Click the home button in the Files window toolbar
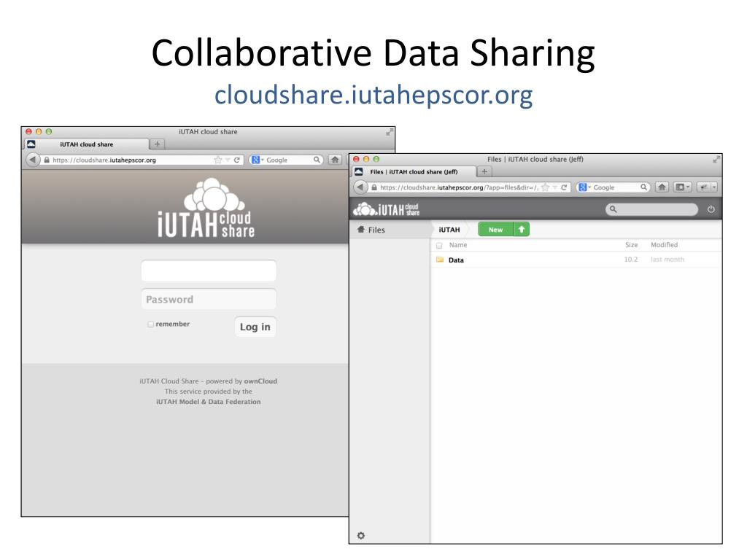 (x=662, y=187)
